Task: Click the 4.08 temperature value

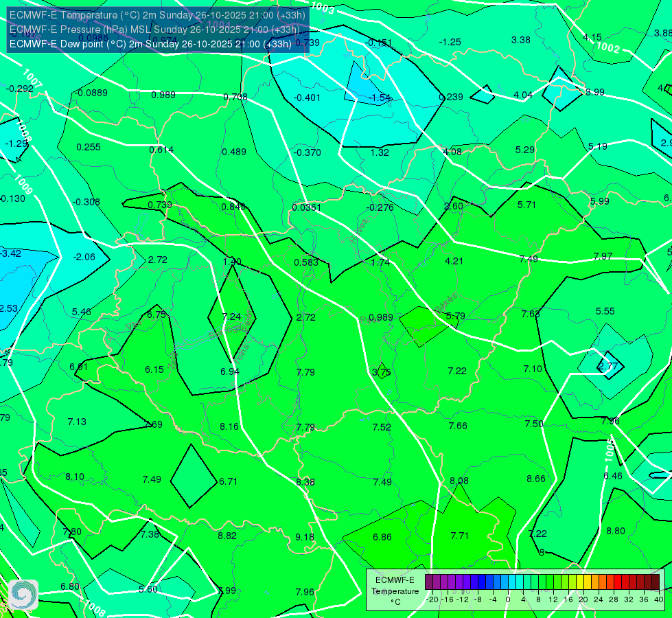Action: (x=452, y=152)
